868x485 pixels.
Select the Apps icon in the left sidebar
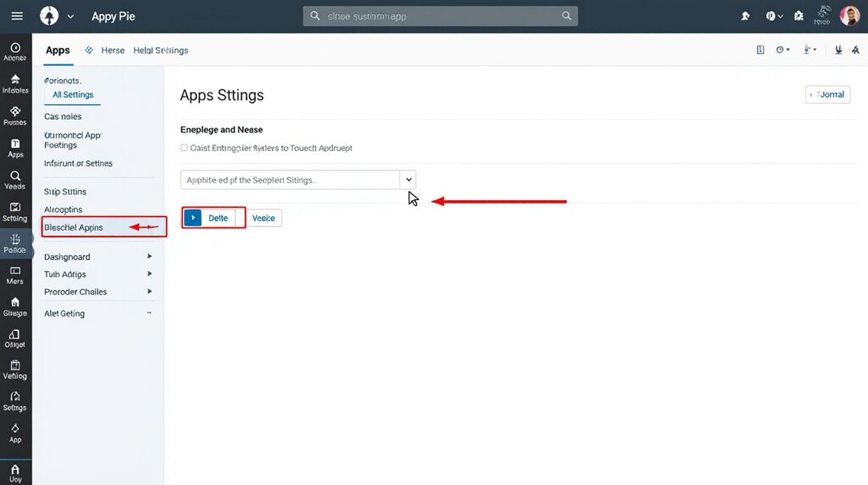tap(15, 148)
